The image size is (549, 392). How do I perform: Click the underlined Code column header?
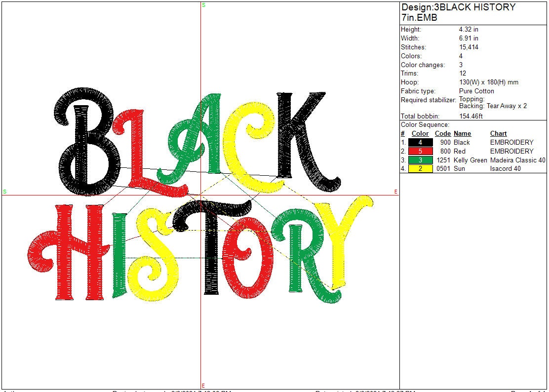coord(442,134)
